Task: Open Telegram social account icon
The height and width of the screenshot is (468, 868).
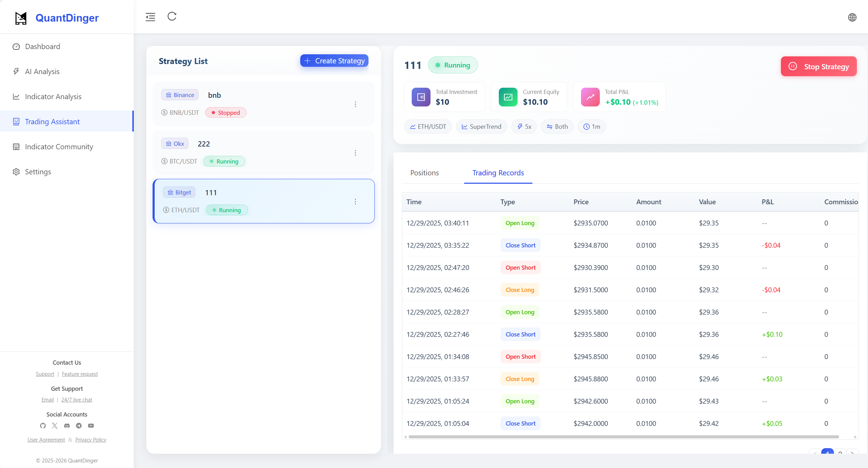Action: tap(79, 426)
